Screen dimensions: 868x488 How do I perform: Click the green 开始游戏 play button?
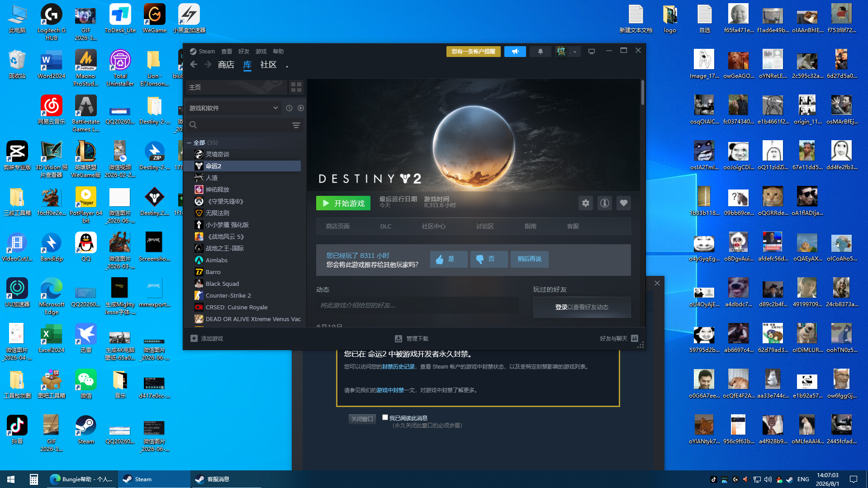[343, 203]
